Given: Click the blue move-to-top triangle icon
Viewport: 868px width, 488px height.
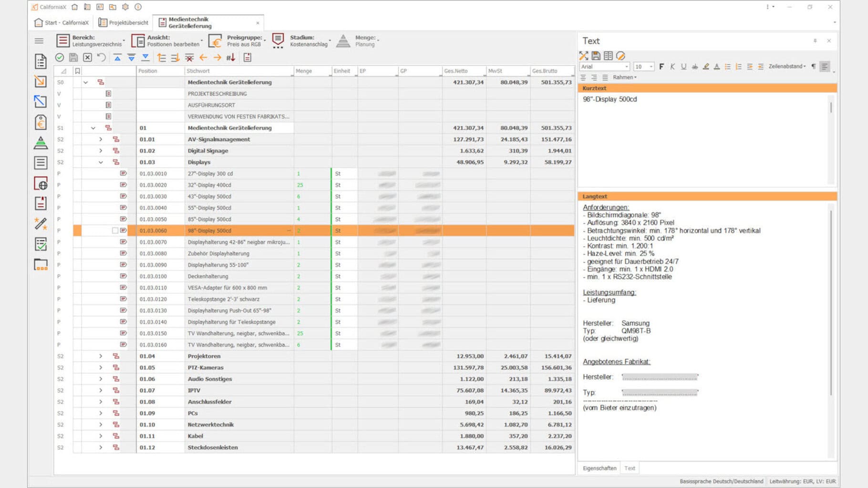Looking at the screenshot, I should pos(117,58).
